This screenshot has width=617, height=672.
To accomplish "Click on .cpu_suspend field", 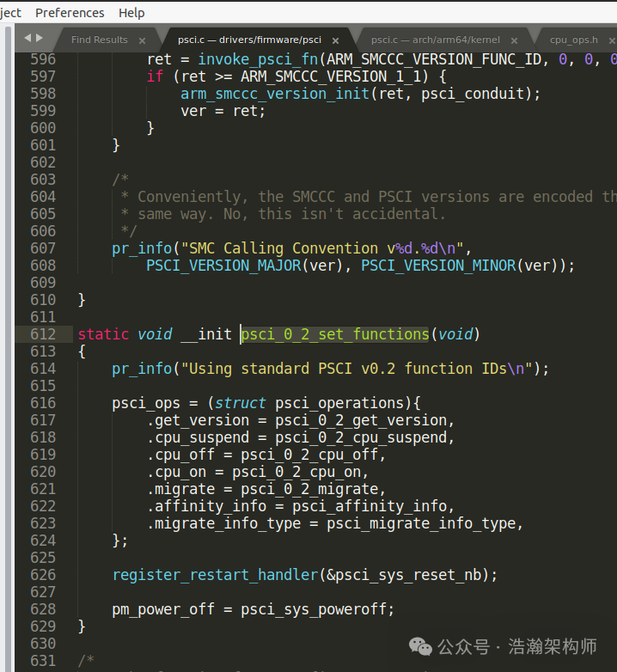I will point(198,437).
